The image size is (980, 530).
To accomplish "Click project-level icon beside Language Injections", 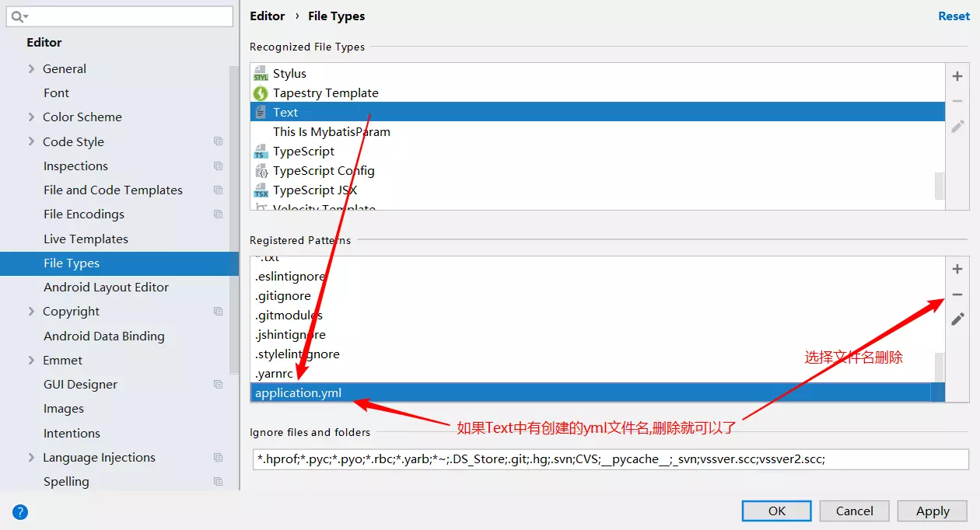I will [x=219, y=457].
